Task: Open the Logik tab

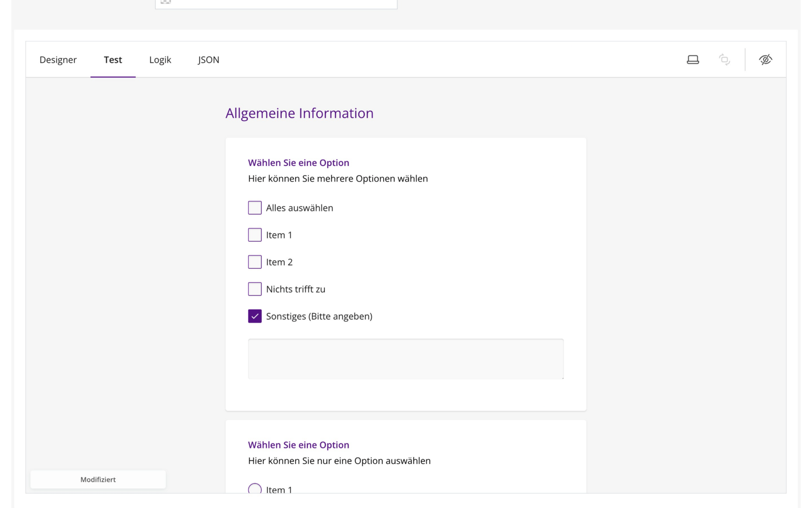Action: pyautogui.click(x=160, y=60)
